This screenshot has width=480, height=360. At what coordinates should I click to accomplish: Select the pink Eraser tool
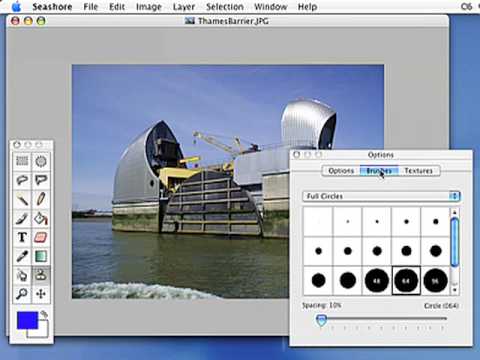41,237
